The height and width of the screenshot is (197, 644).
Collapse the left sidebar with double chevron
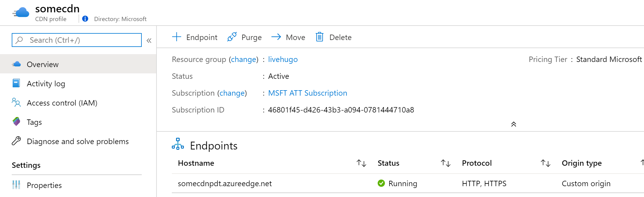pyautogui.click(x=149, y=41)
